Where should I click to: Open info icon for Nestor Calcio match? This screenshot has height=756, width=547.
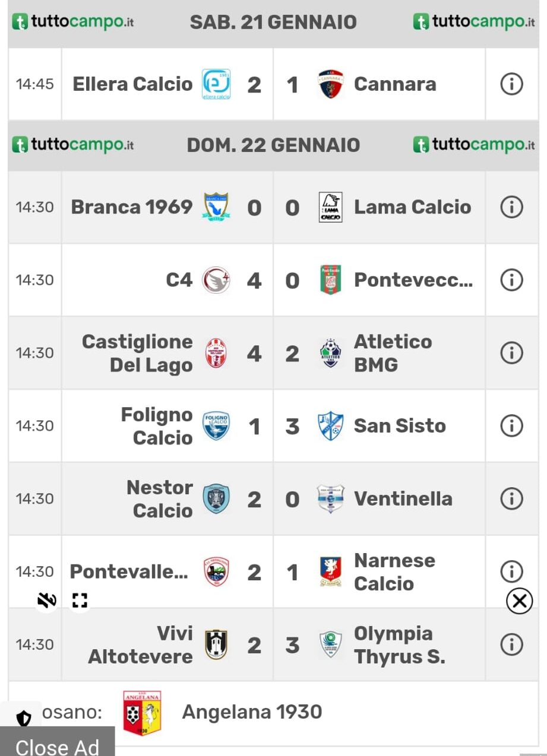click(511, 498)
